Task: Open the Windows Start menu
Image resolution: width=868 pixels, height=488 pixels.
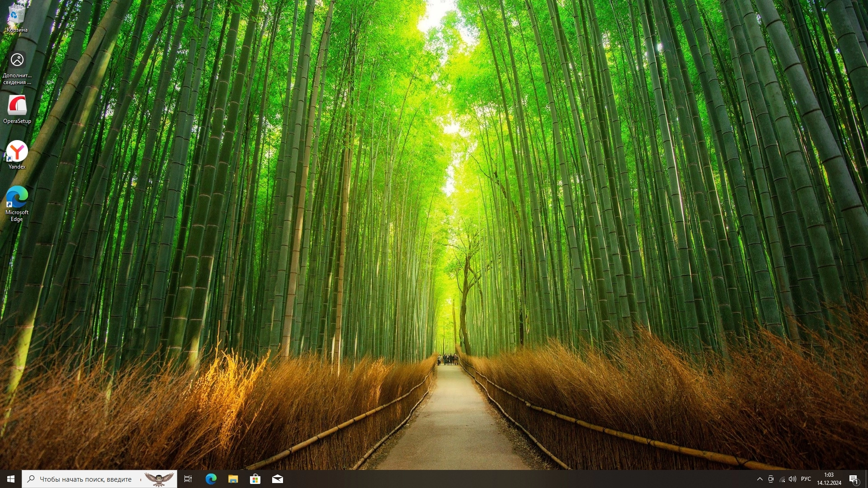Action: 11,479
